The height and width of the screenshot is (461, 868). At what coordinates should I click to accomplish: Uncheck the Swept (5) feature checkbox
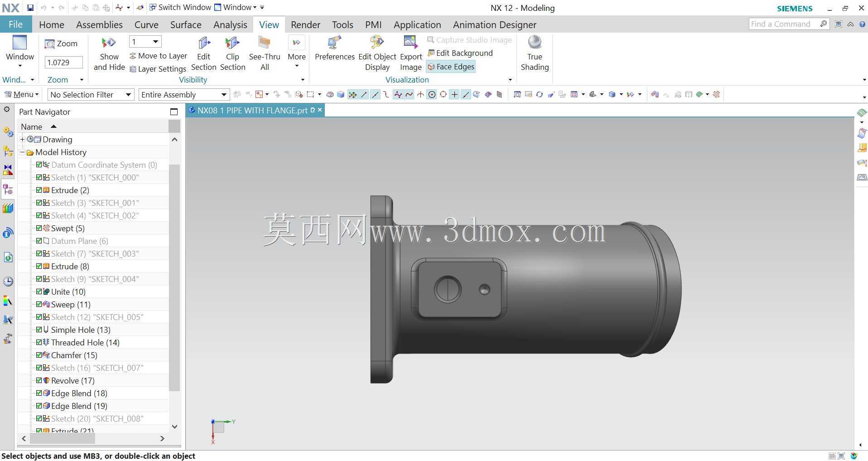[39, 228]
